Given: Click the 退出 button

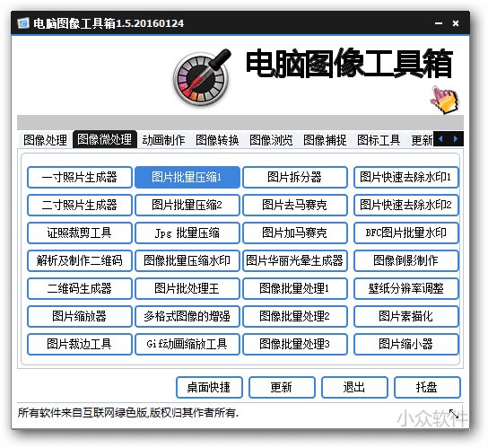Looking at the screenshot, I should point(354,387).
